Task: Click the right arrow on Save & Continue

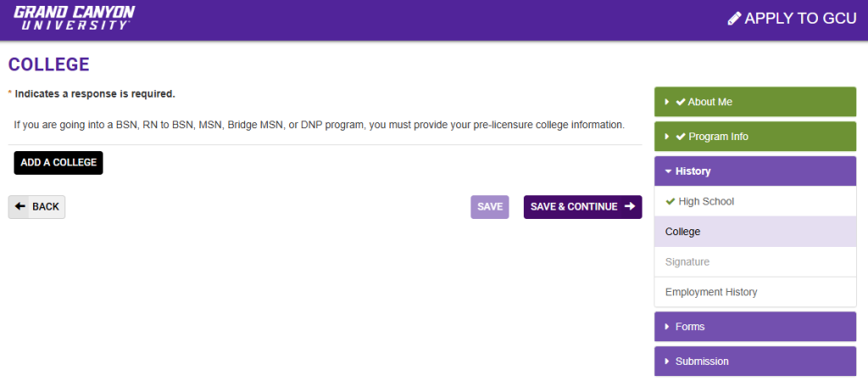Action: (x=629, y=206)
